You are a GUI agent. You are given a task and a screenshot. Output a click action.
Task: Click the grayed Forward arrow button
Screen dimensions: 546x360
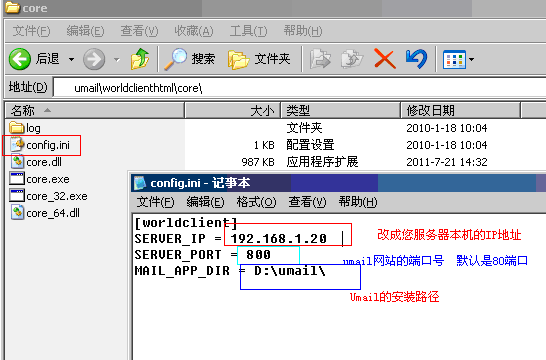pyautogui.click(x=94, y=59)
